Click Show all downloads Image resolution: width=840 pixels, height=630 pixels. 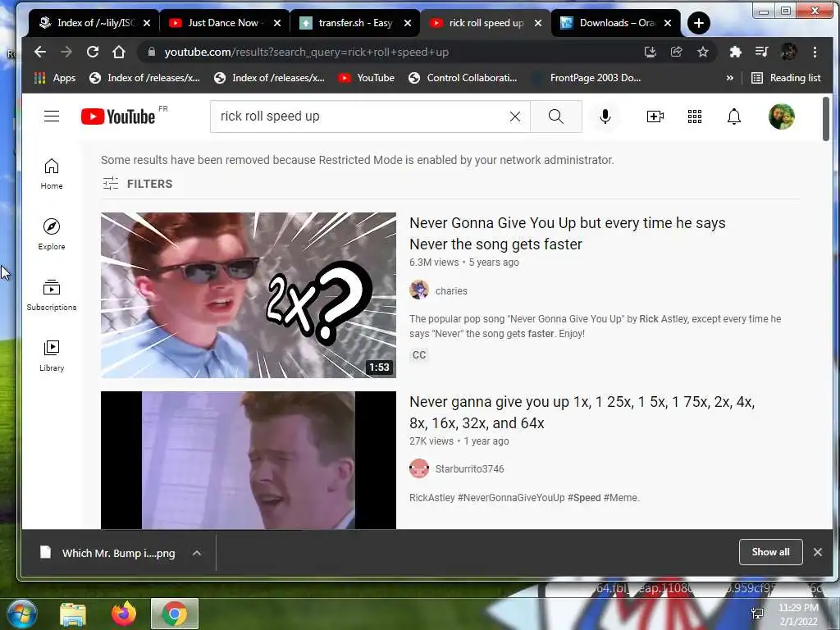[x=770, y=552]
